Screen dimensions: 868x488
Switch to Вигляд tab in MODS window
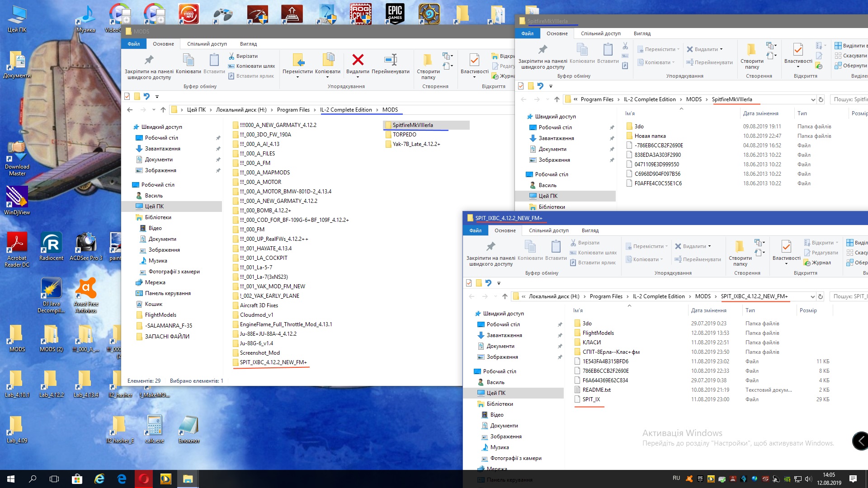(248, 44)
